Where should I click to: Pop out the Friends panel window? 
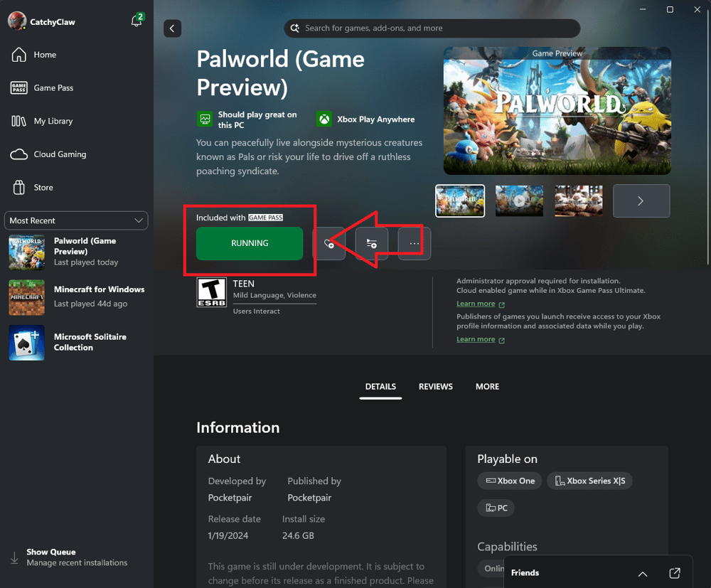[x=675, y=573]
